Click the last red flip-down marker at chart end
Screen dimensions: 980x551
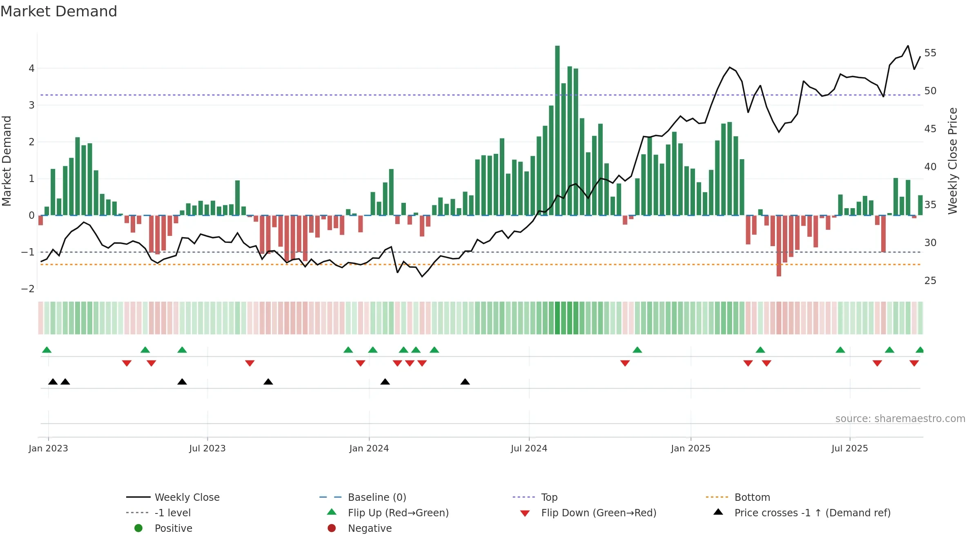[914, 363]
